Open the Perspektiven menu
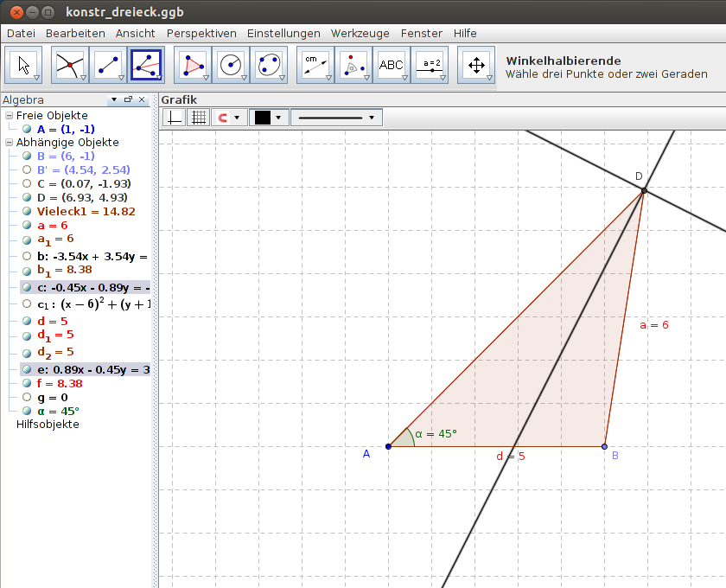 coord(201,33)
